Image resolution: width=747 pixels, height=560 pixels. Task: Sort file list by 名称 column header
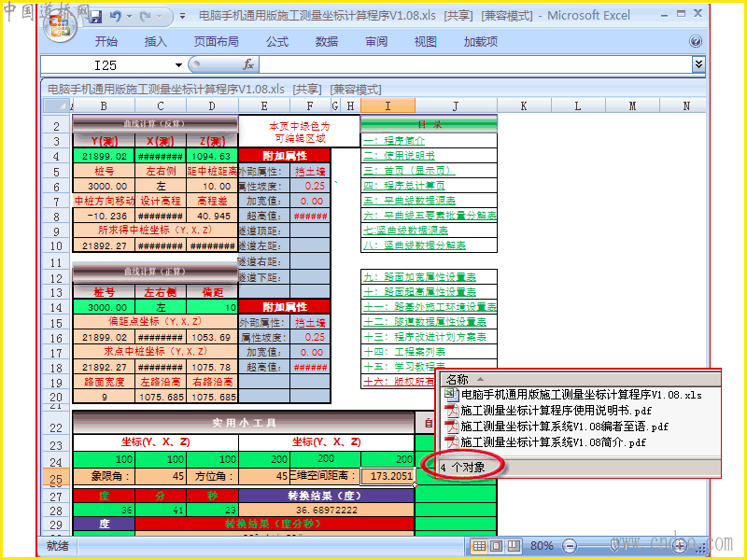pos(458,380)
